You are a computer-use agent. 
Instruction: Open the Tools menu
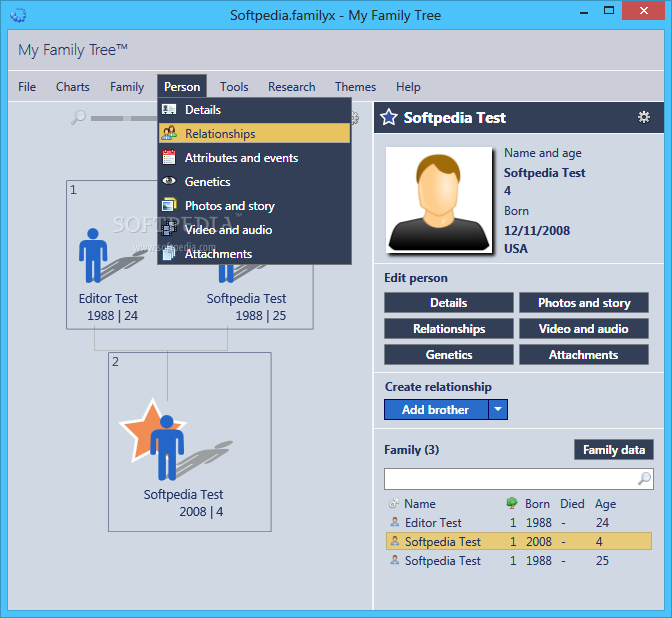tap(234, 87)
